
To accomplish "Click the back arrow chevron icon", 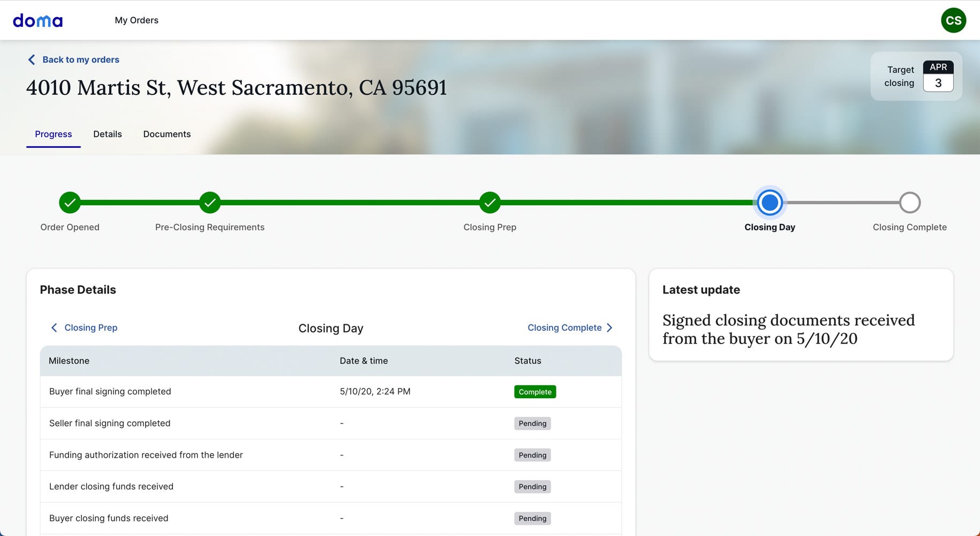I will click(31, 59).
